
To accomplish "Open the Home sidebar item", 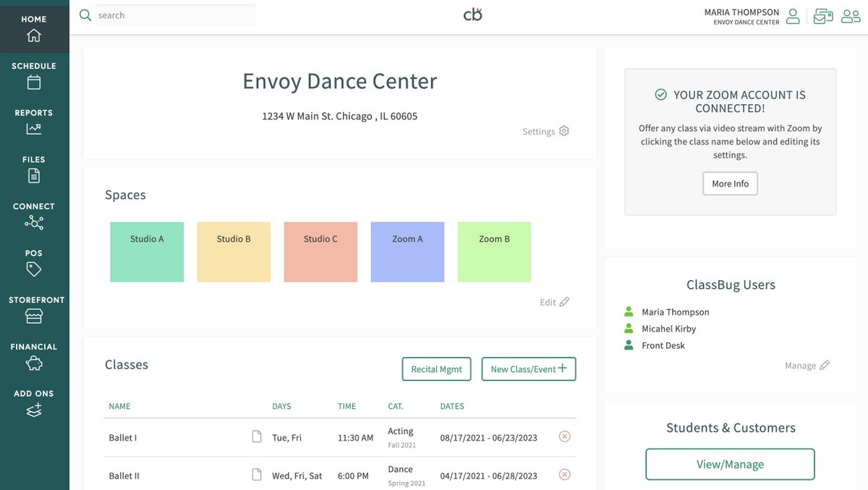I will [34, 28].
